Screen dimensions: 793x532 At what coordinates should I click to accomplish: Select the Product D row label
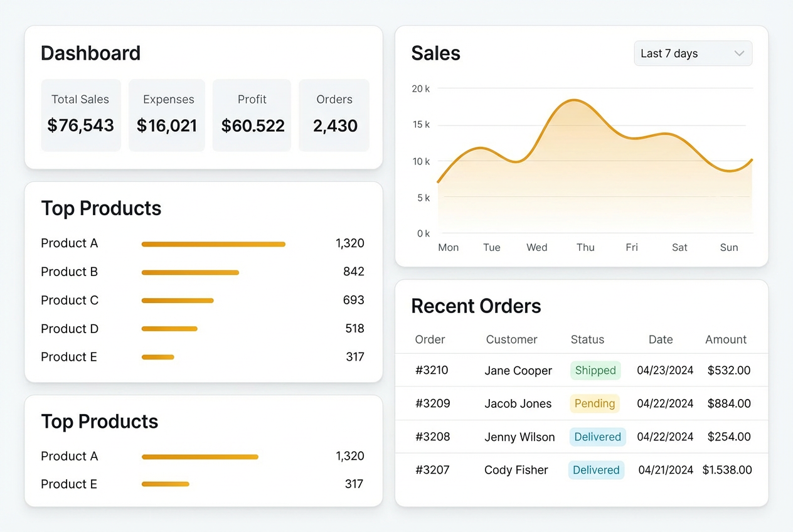click(x=70, y=329)
